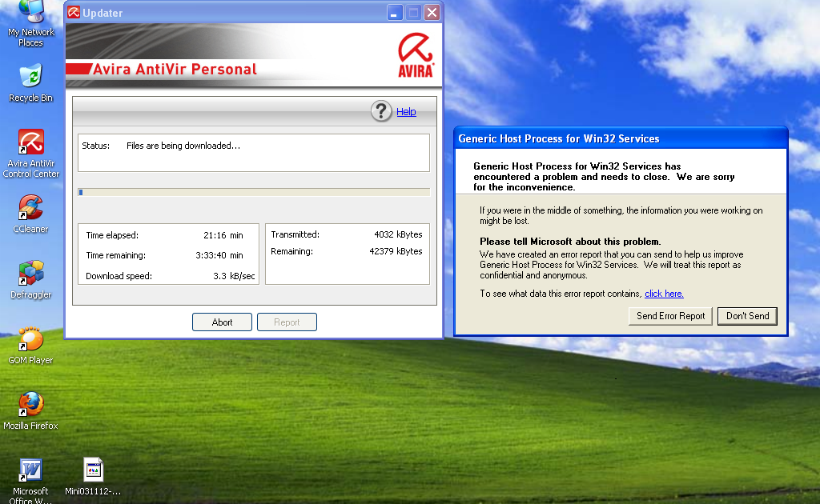The height and width of the screenshot is (504, 820).
Task: Open the Help link in Updater
Action: pyautogui.click(x=406, y=112)
